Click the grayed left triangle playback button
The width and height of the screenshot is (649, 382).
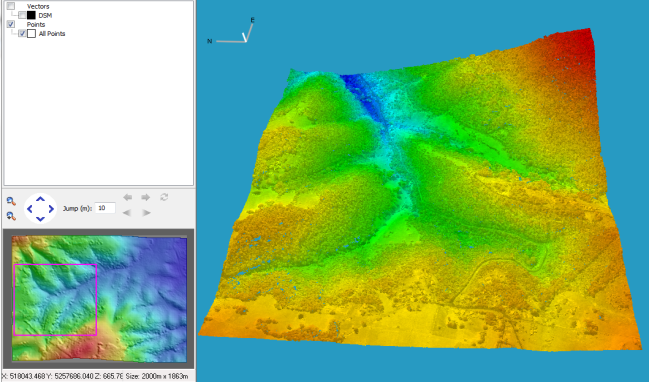click(x=127, y=213)
